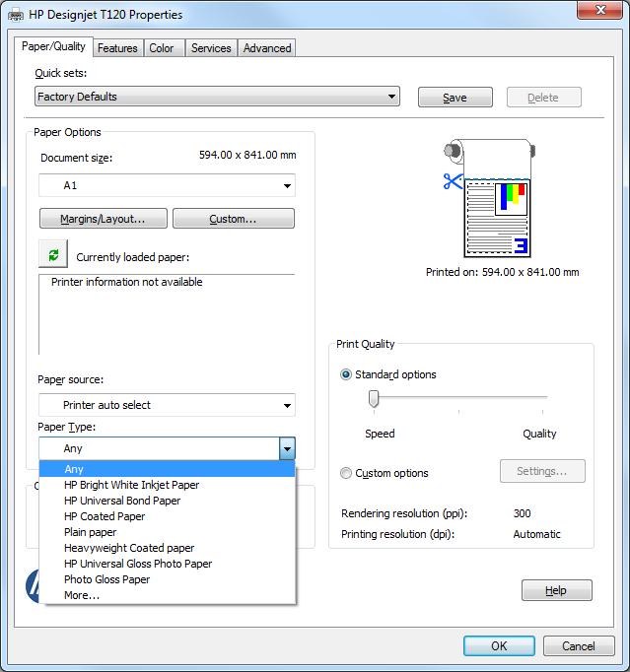This screenshot has height=672, width=630.
Task: Choose Photo Gloss Paper option
Action: [167, 579]
